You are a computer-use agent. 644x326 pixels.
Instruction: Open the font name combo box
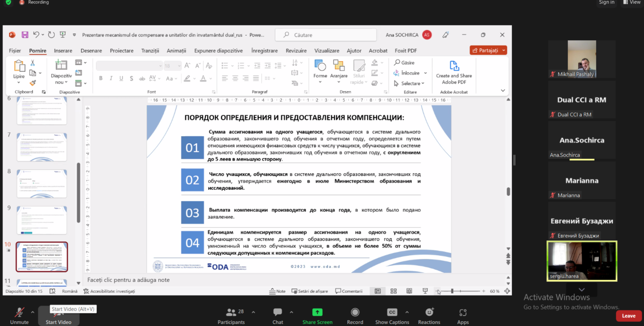129,66
